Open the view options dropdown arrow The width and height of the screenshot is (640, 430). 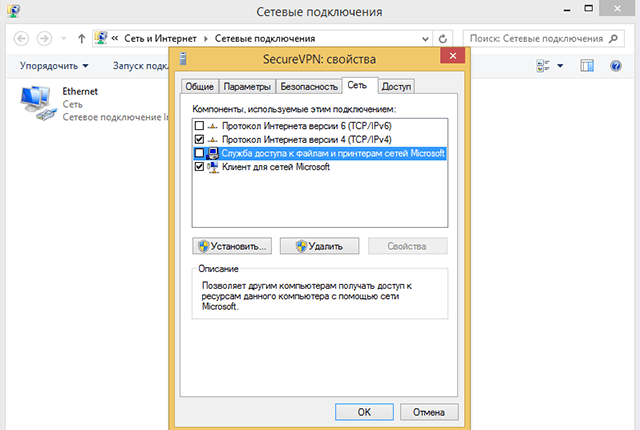tap(560, 66)
